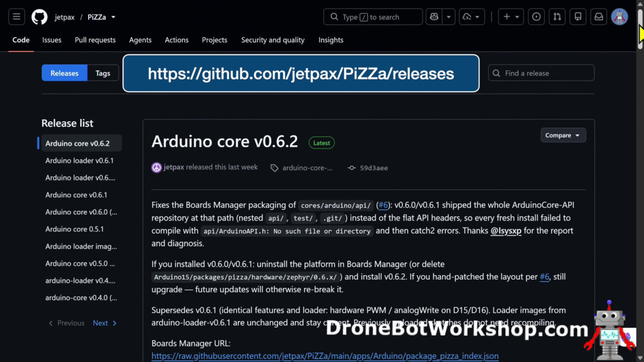The width and height of the screenshot is (644, 362).
Task: Expand the Copilot dropdown arrow
Action: (449, 17)
